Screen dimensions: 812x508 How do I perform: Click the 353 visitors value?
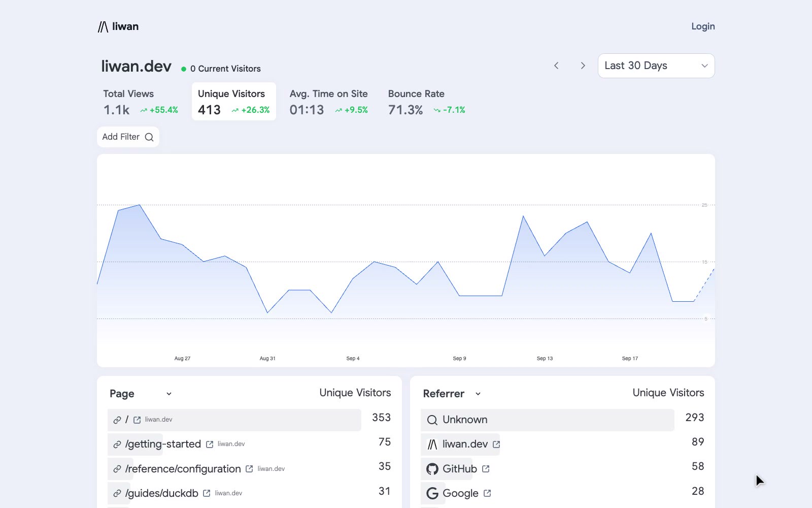click(x=381, y=418)
